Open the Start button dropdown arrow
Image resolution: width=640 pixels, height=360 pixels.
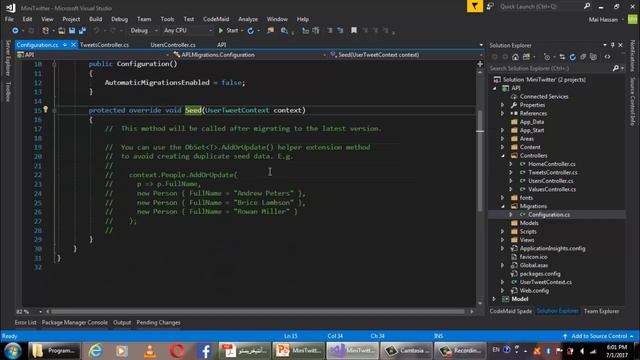(242, 31)
